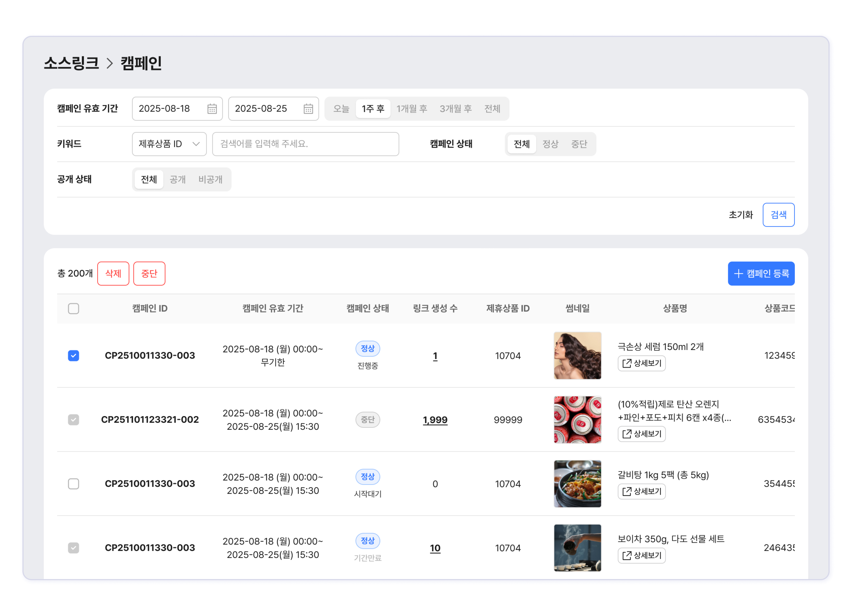The width and height of the screenshot is (852, 616).
Task: Click the red 삭제 delete button
Action: coord(113,274)
